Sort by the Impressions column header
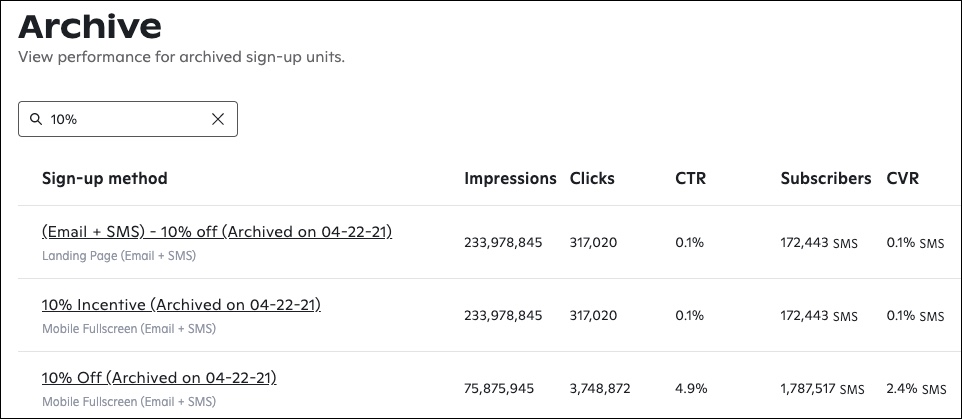Image resolution: width=962 pixels, height=419 pixels. point(510,178)
